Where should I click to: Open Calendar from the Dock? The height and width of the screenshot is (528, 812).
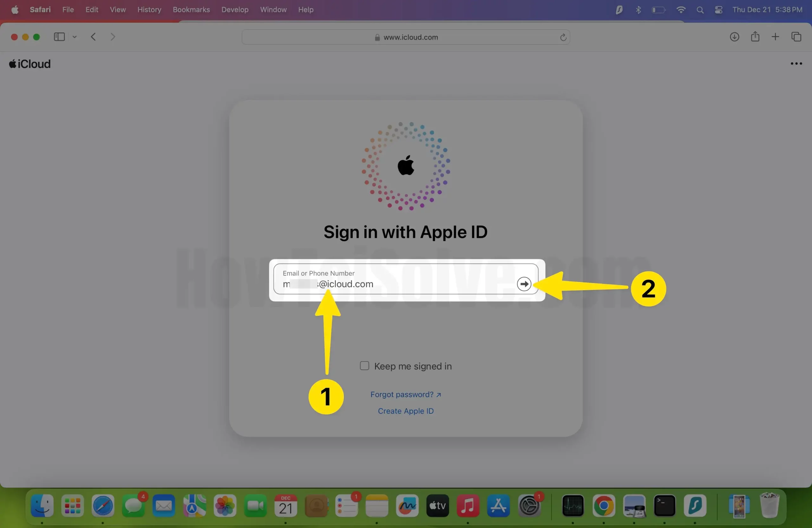click(x=285, y=505)
